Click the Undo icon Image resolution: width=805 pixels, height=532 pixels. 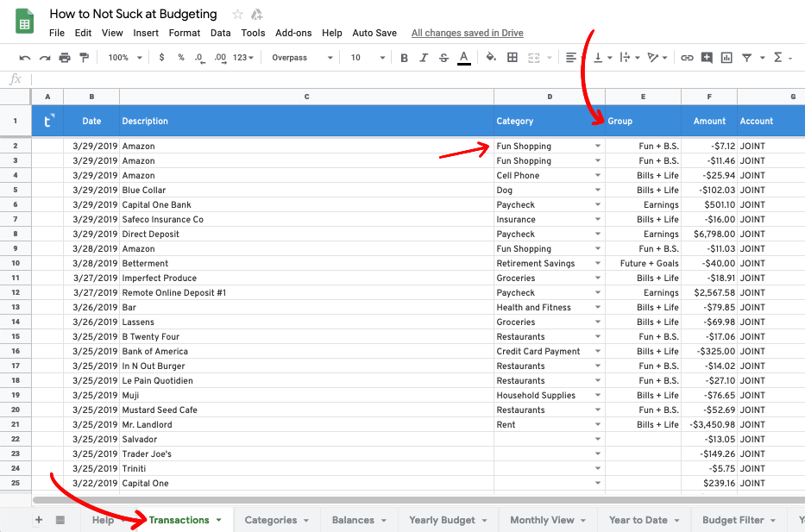[25, 58]
